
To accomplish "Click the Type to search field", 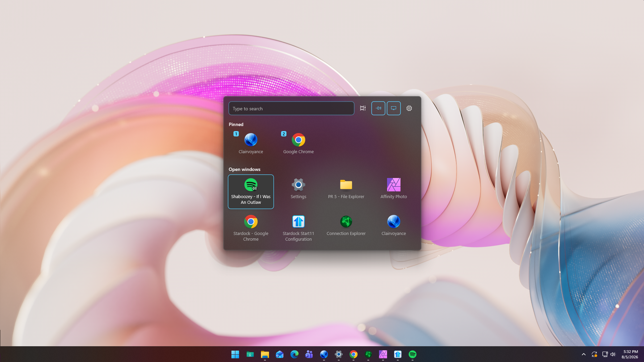I will click(x=291, y=109).
